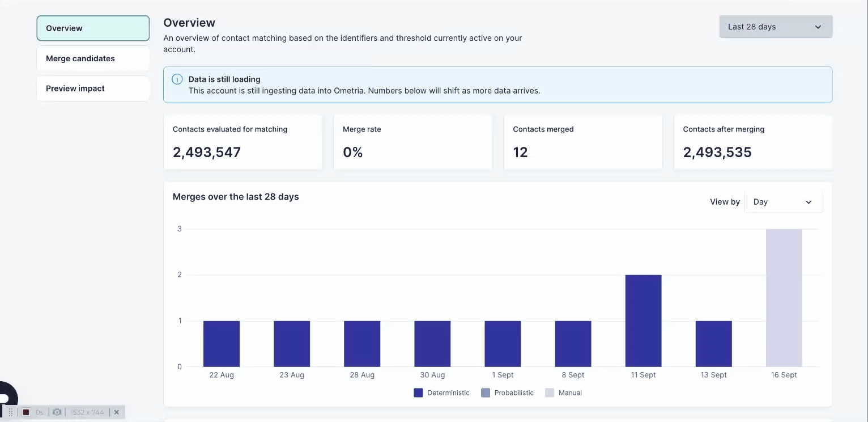Click the 8 Sept bar in chart
The width and height of the screenshot is (868, 422).
point(573,344)
